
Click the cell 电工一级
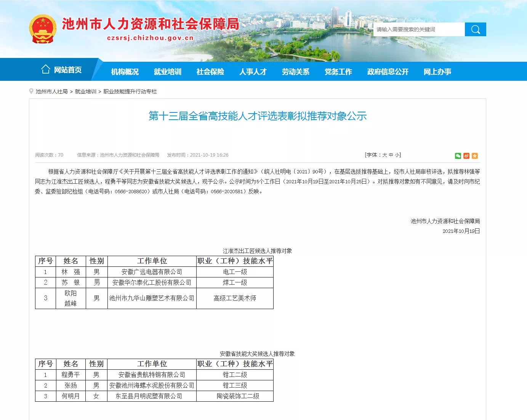[235, 272]
